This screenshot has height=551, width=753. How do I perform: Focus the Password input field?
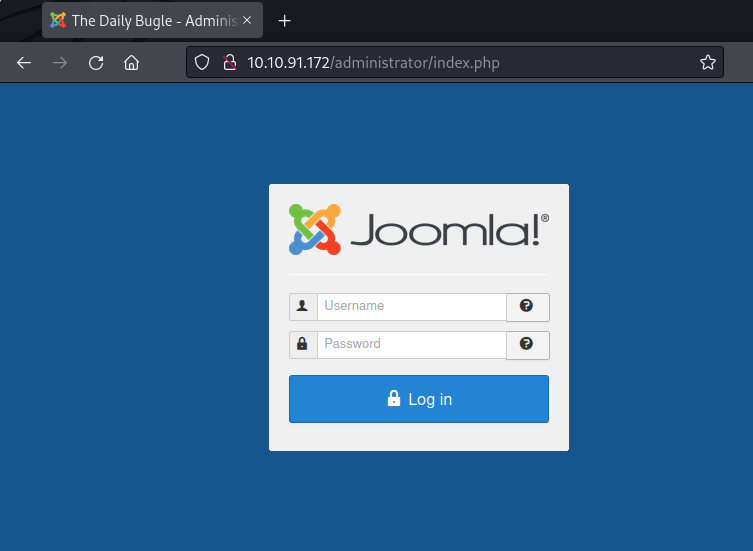coord(412,344)
